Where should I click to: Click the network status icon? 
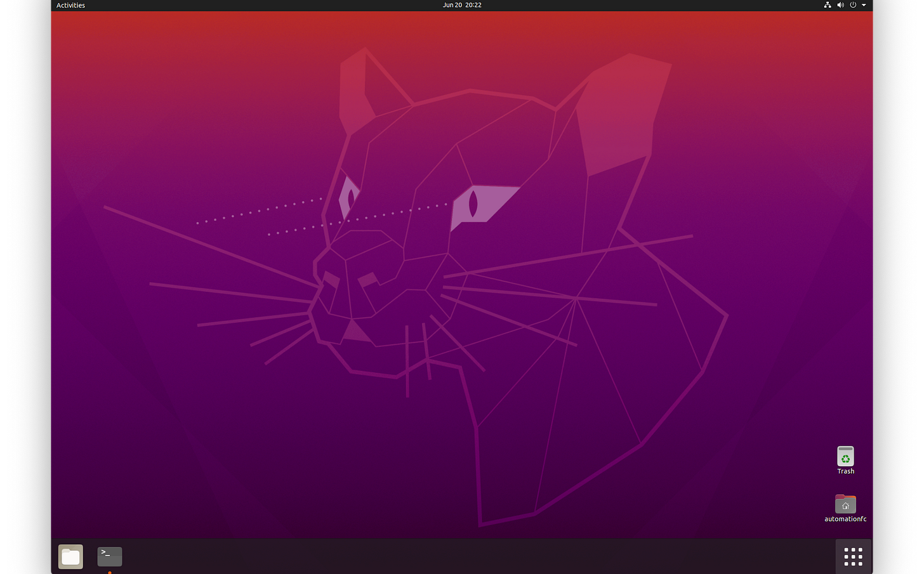828,5
